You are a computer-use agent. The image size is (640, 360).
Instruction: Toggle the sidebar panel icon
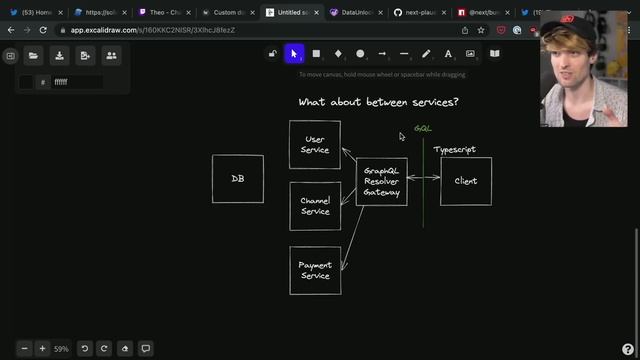tap(11, 56)
